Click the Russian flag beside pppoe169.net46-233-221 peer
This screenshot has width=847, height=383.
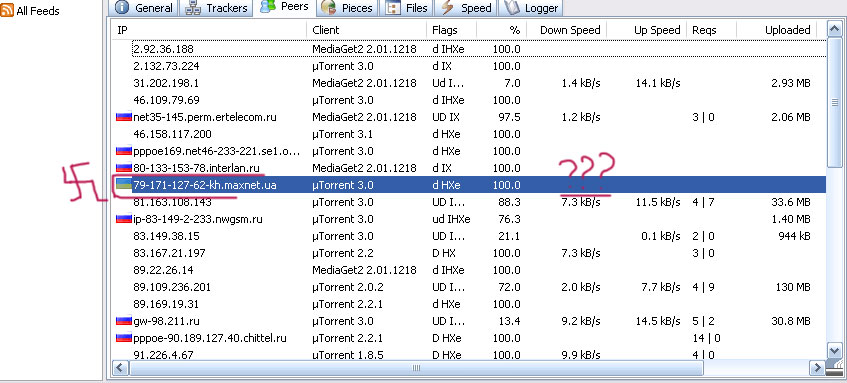(124, 151)
